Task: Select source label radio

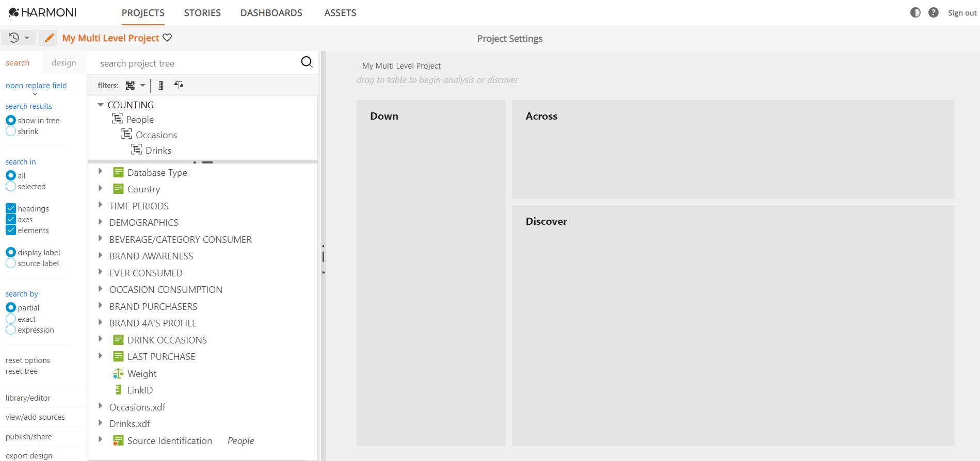Action: 11,263
